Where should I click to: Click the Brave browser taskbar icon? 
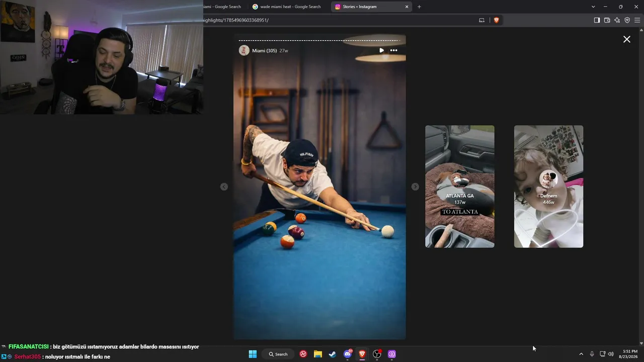(362, 354)
